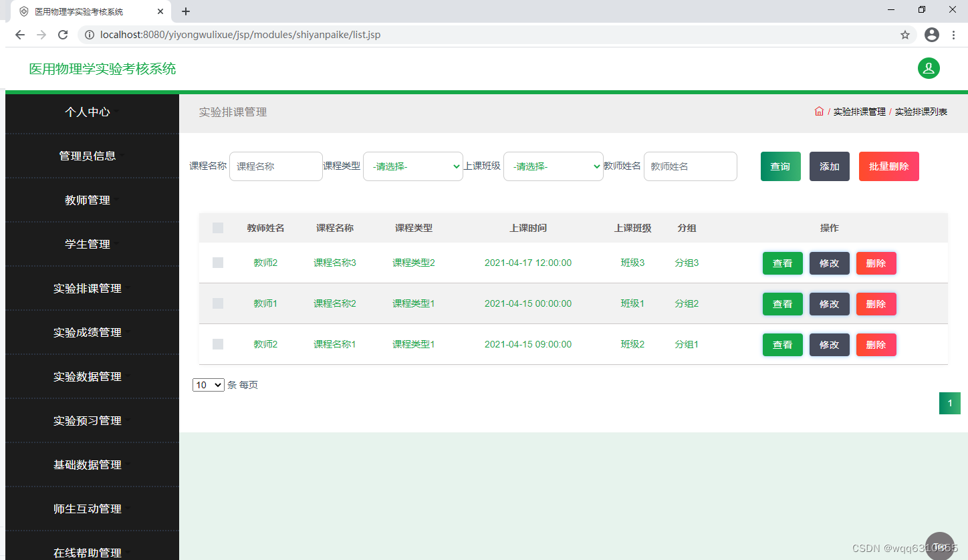Click the cell 2021-04-17 12:00:00
The height and width of the screenshot is (560, 968).
click(x=528, y=263)
